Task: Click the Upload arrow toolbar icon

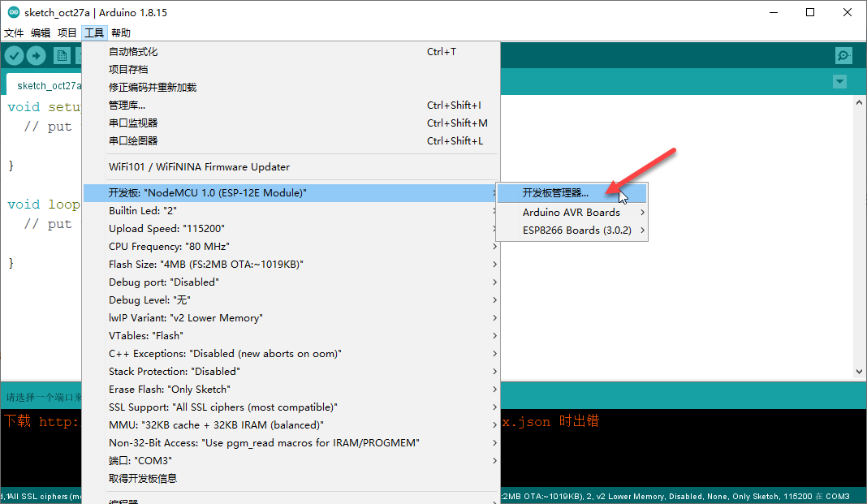Action: [x=36, y=55]
